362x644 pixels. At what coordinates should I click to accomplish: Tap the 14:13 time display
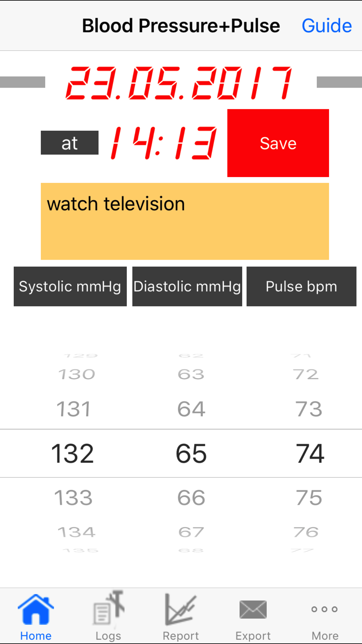[164, 143]
